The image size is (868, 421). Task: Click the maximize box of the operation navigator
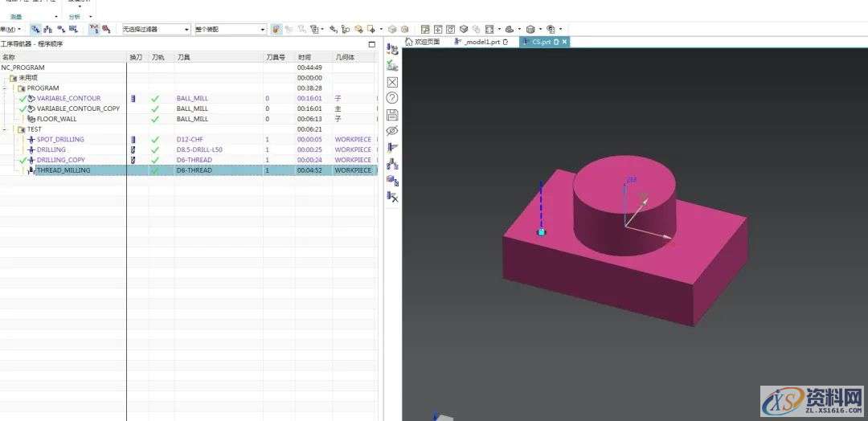(371, 44)
